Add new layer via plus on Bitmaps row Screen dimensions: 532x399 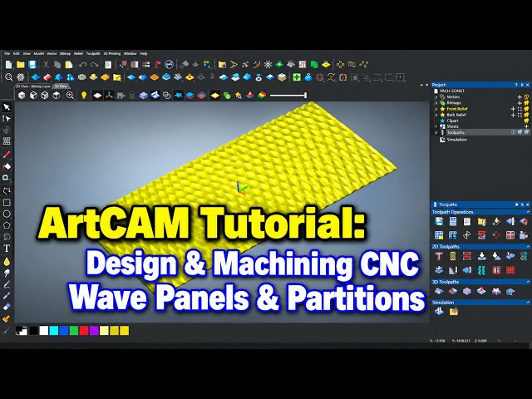(x=520, y=103)
